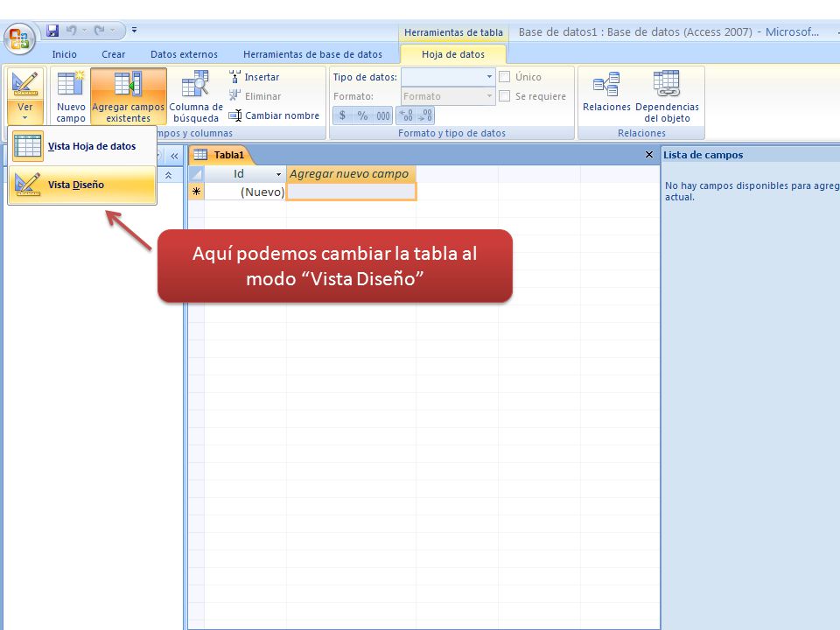This screenshot has height=630, width=840.
Task: Toggle the Se requiere checkbox
Action: coord(504,96)
